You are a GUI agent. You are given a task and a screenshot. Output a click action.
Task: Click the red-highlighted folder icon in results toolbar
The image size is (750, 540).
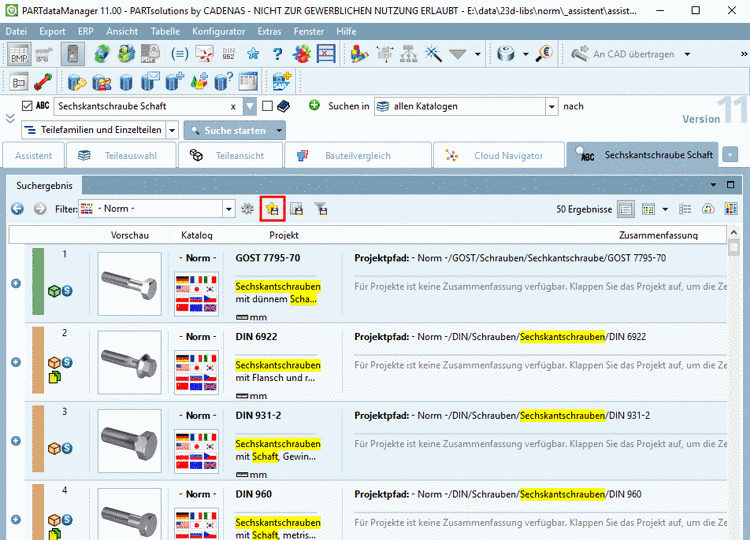(272, 209)
